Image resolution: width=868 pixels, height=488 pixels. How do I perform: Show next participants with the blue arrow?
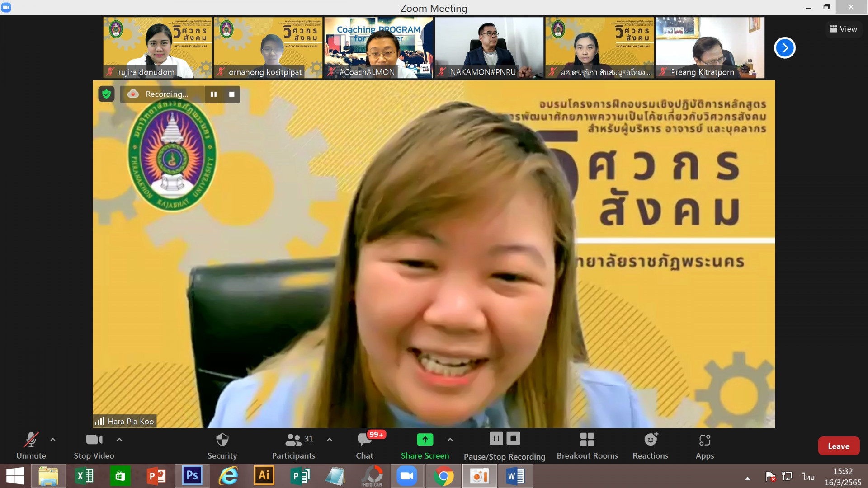(785, 48)
